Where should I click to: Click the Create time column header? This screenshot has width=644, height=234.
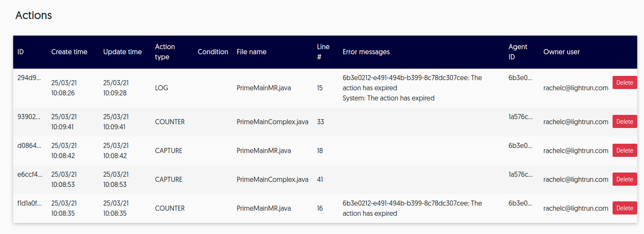click(x=69, y=52)
